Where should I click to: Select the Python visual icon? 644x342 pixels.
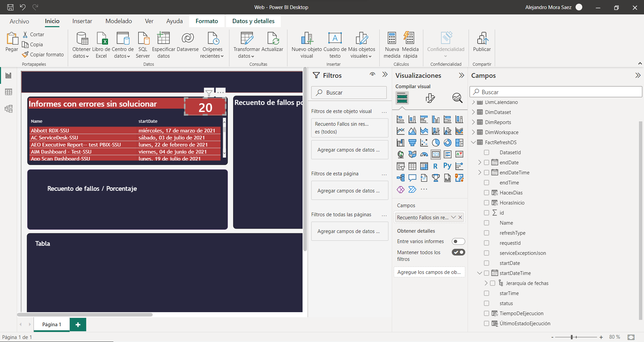point(447,166)
